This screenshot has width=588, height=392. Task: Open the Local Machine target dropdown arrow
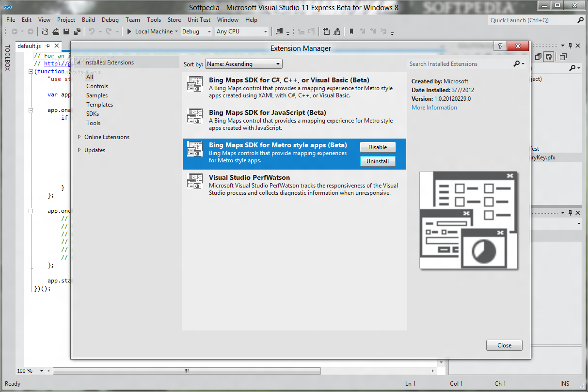pyautogui.click(x=177, y=31)
